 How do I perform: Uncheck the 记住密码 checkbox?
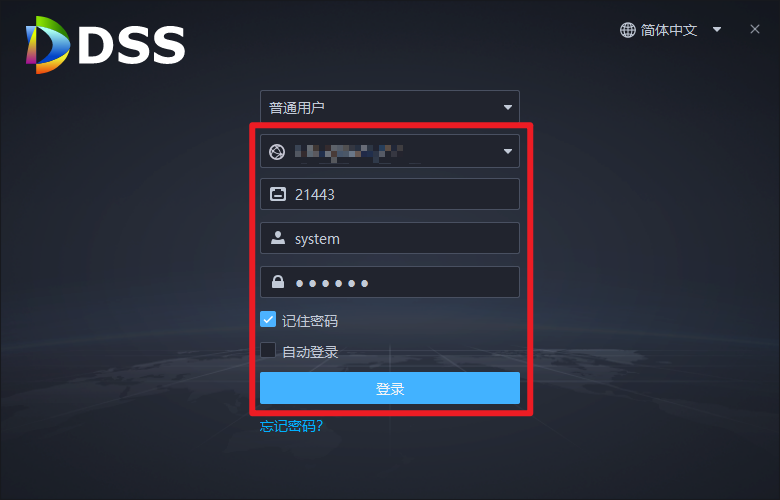[268, 319]
